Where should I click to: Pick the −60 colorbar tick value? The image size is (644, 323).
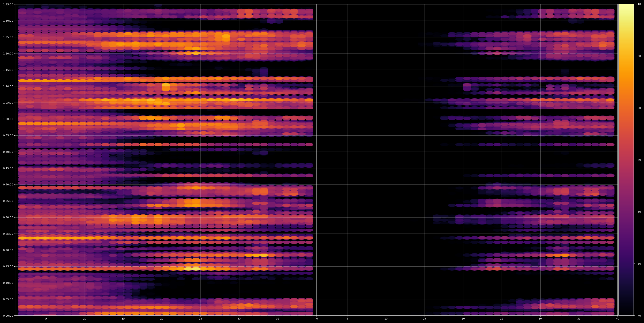pyautogui.click(x=638, y=264)
